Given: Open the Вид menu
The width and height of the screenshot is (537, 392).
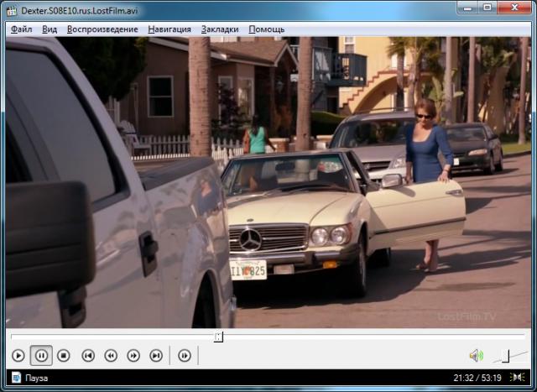Looking at the screenshot, I should [x=50, y=29].
